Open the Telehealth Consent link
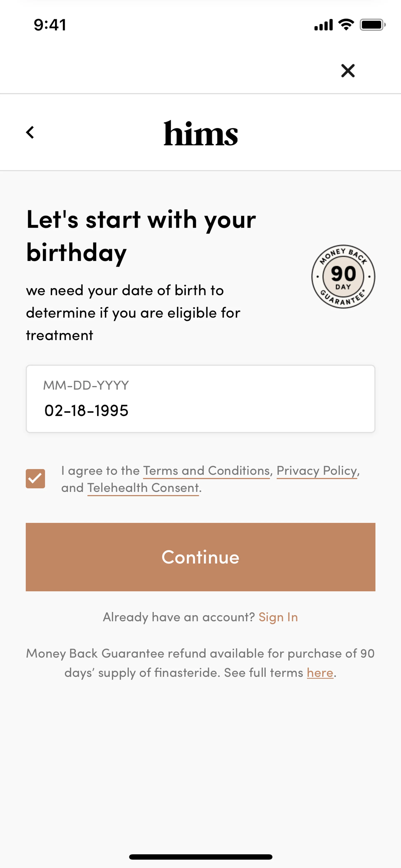The image size is (401, 868). tap(143, 488)
